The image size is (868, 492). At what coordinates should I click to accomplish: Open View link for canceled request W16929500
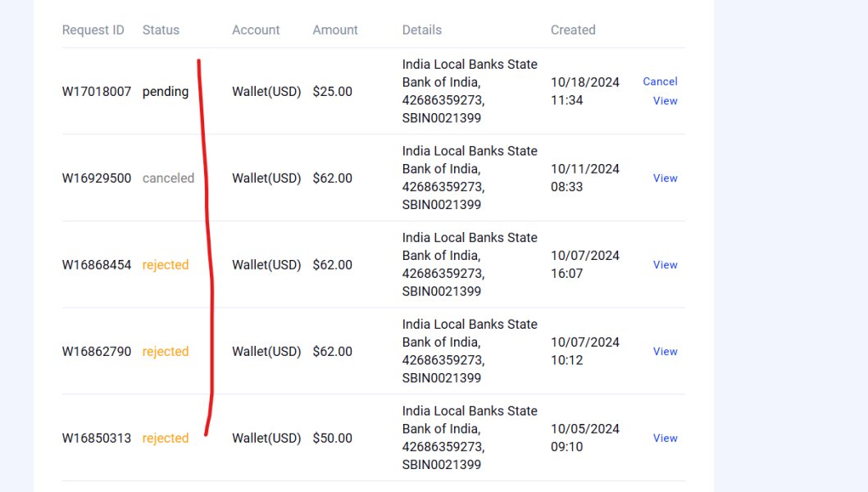pyautogui.click(x=665, y=178)
